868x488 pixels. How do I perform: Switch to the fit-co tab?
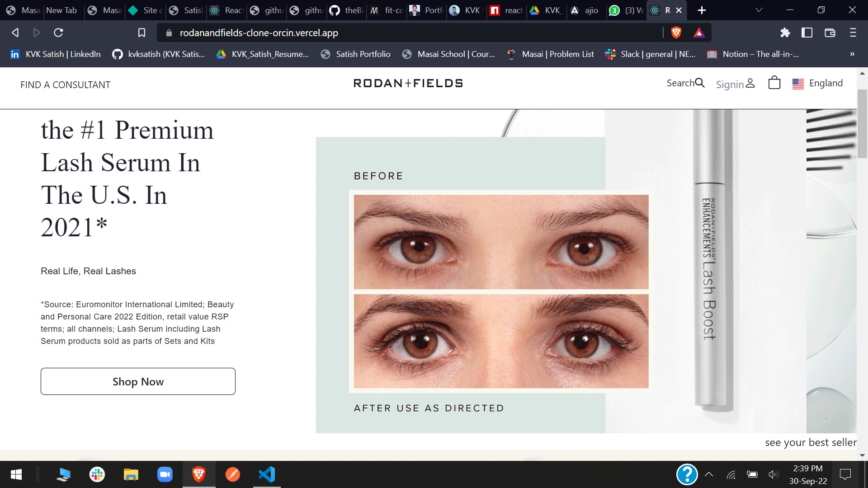coord(387,10)
